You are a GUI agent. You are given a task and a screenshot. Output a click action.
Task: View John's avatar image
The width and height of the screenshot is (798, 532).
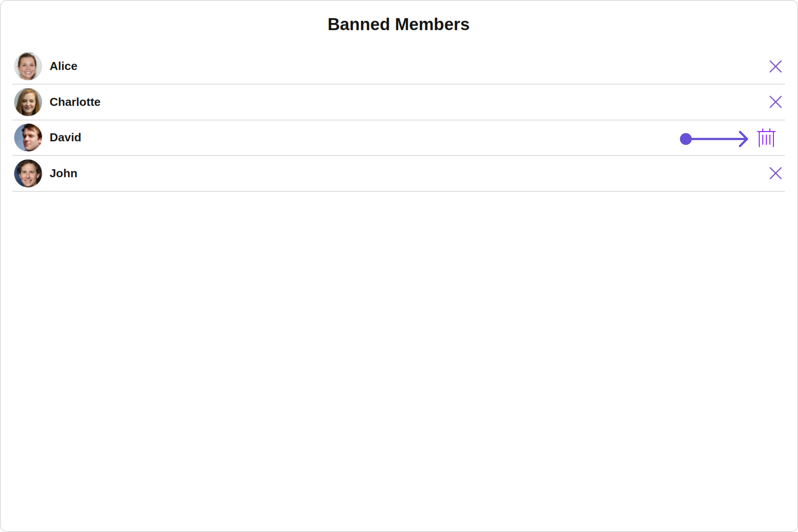(28, 173)
